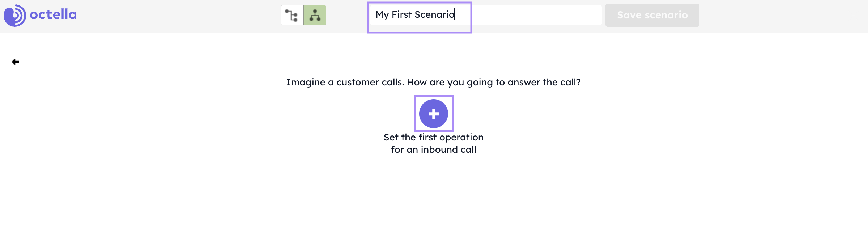Click the word "Scenario" in the name field

click(x=434, y=15)
